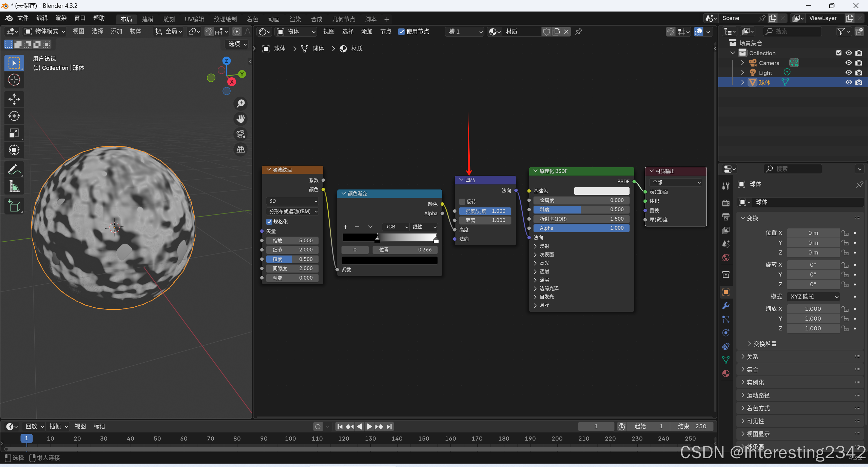Select the Move tool in viewport toolbar
This screenshot has width=868, height=467.
pos(14,99)
